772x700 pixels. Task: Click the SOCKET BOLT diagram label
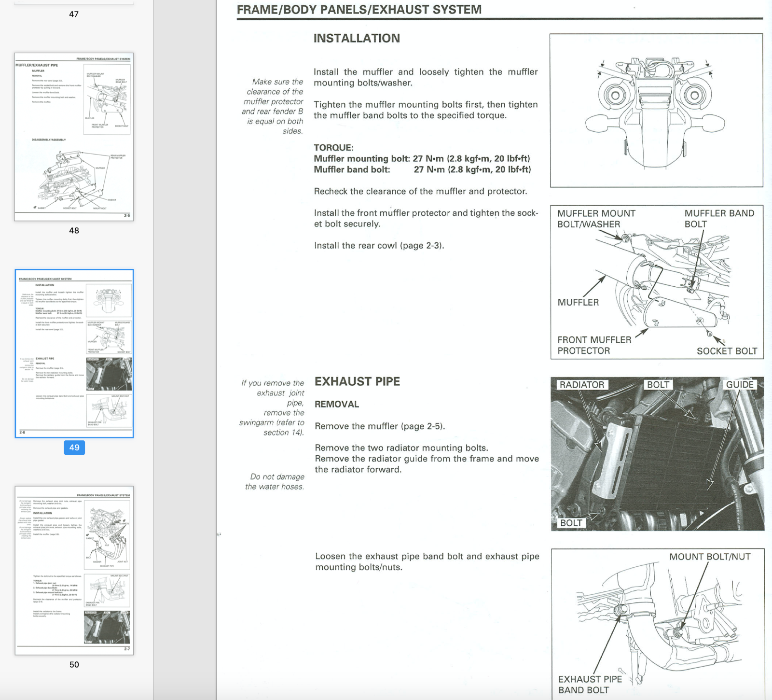727,351
